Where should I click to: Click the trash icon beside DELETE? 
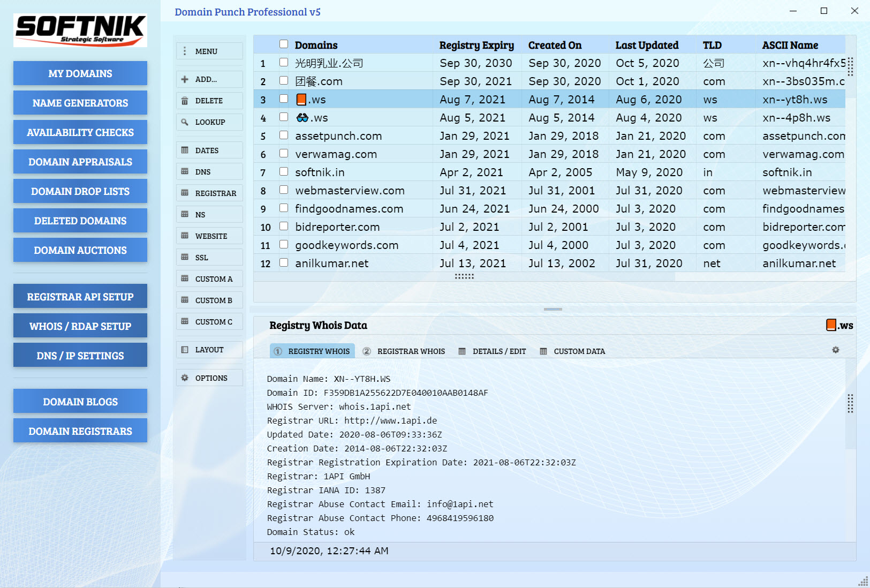coord(185,101)
